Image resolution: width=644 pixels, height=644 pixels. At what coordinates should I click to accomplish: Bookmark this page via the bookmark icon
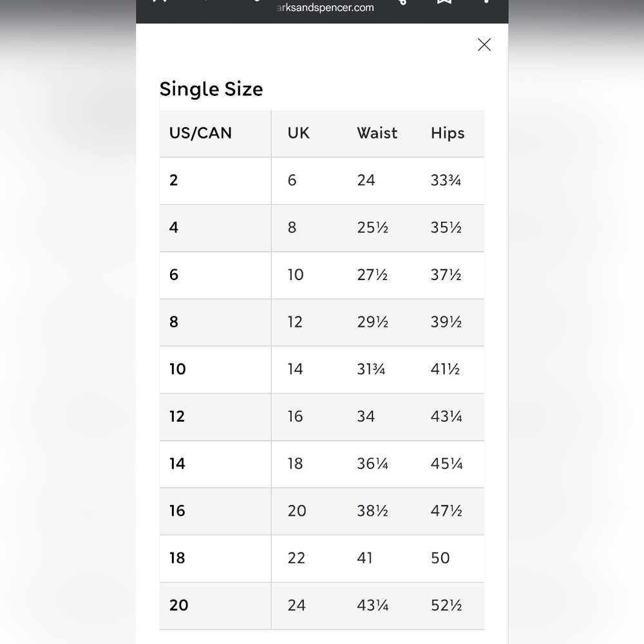tap(444, 2)
